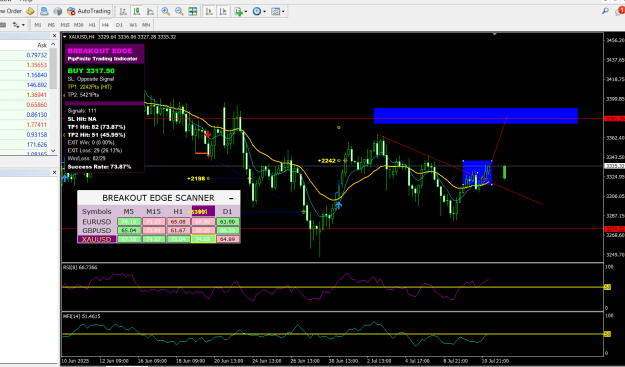This screenshot has width=625, height=367.
Task: Switch timeframe to H1 on the toolbar
Action: [92, 25]
